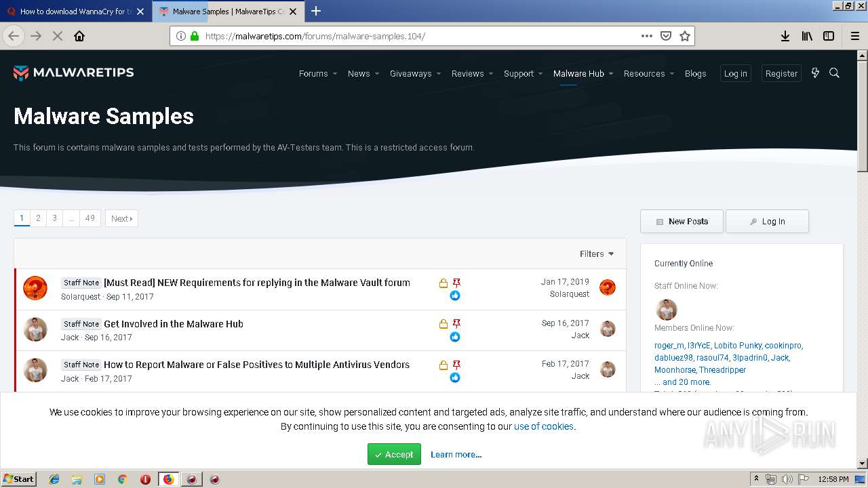Open Opera from the taskbar
This screenshot has height=488, width=868.
(x=145, y=479)
